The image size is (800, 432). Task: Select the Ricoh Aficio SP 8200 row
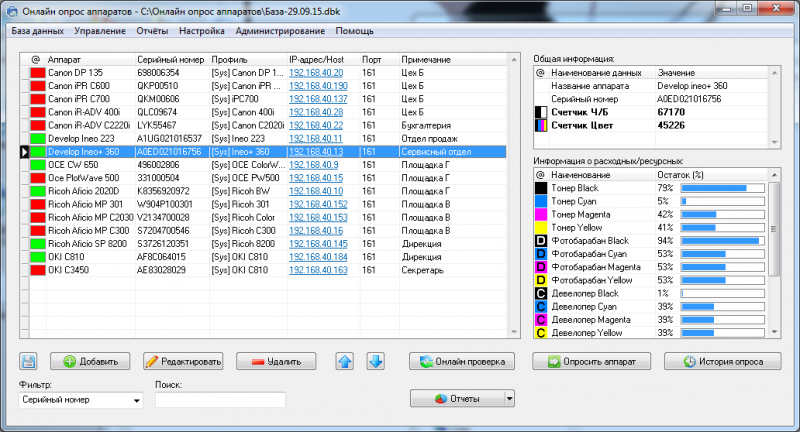[263, 244]
